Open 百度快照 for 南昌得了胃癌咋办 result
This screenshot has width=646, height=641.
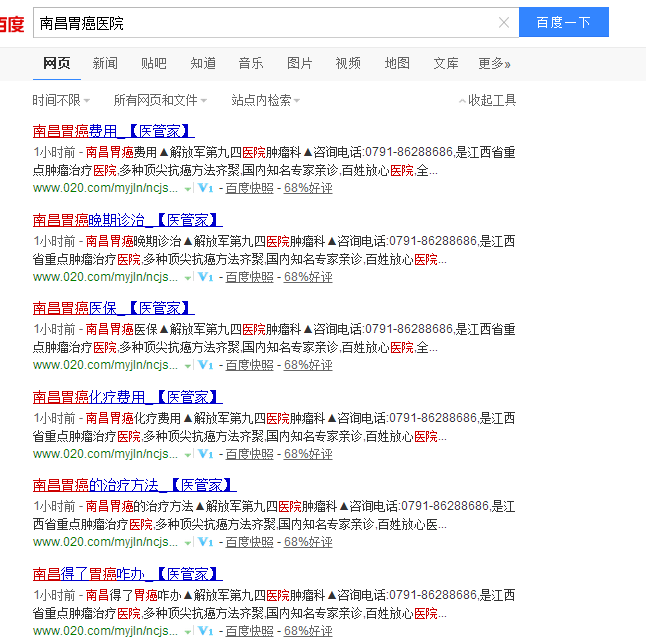pos(249,631)
